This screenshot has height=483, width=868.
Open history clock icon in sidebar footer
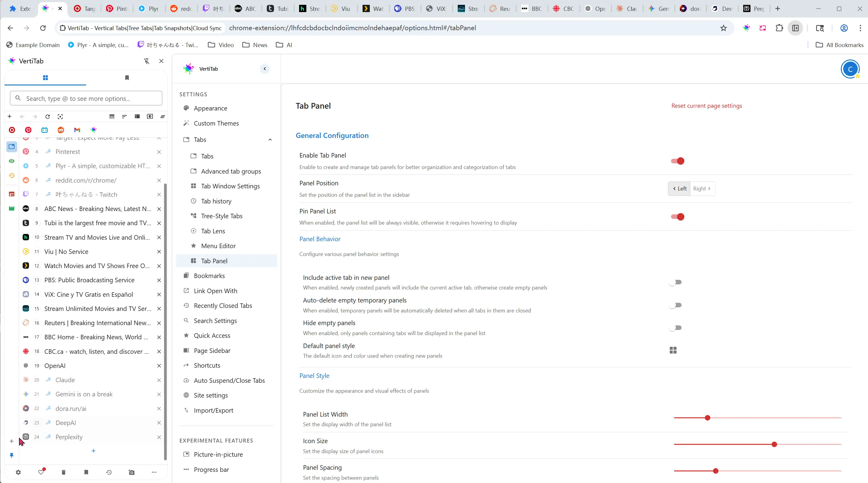click(x=109, y=472)
